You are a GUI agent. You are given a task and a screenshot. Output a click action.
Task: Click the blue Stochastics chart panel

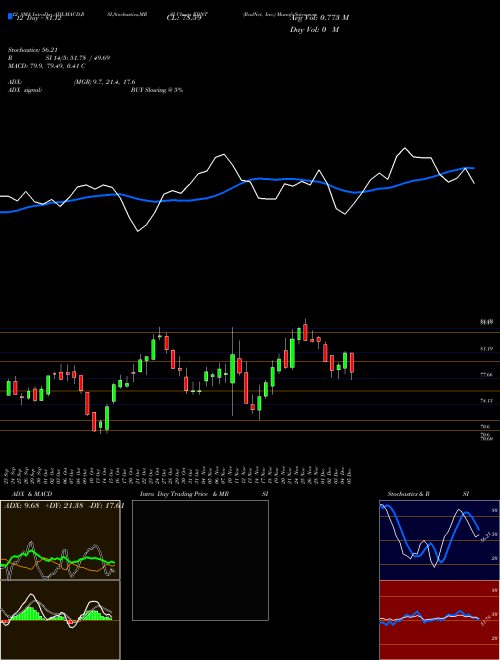439,540
